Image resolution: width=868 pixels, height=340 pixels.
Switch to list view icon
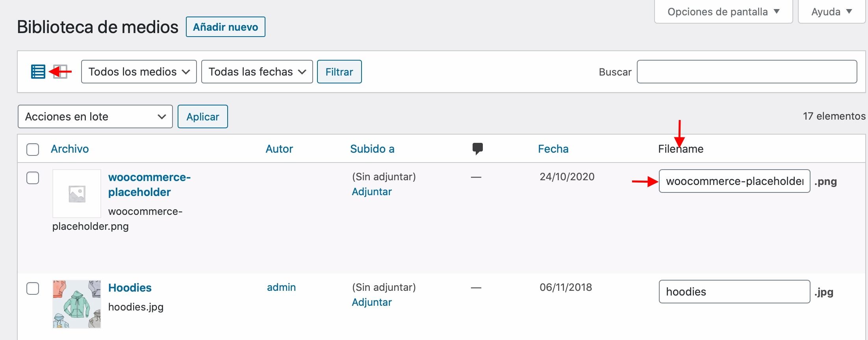pos(38,72)
